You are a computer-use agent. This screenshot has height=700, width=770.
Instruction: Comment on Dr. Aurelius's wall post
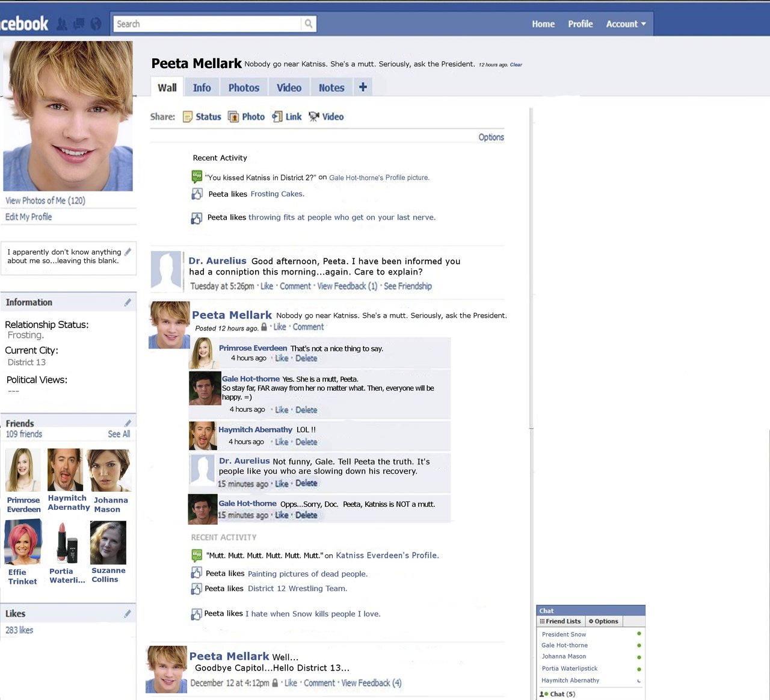coord(295,287)
